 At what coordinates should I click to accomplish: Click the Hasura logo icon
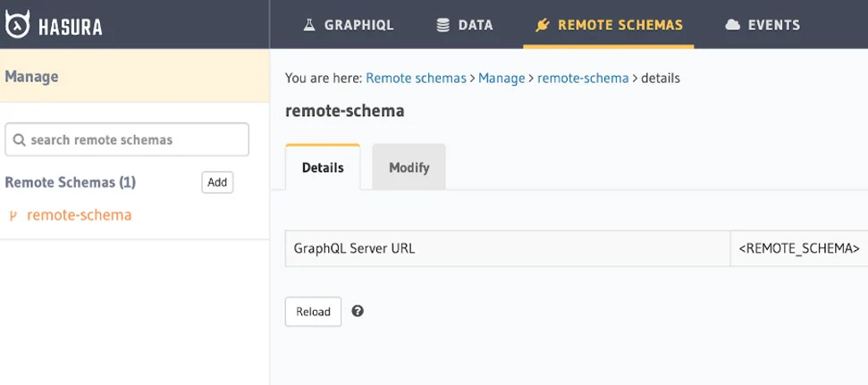[x=17, y=24]
